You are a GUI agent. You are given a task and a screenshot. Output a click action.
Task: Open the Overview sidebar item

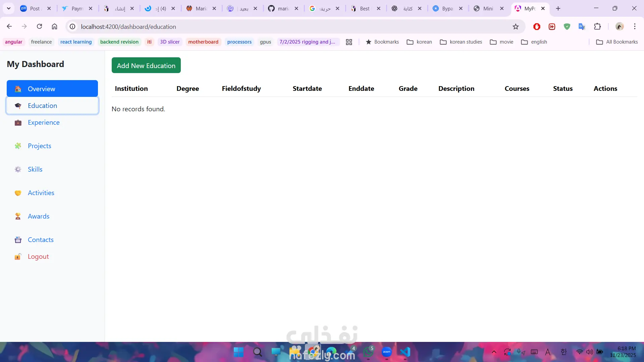(52, 89)
